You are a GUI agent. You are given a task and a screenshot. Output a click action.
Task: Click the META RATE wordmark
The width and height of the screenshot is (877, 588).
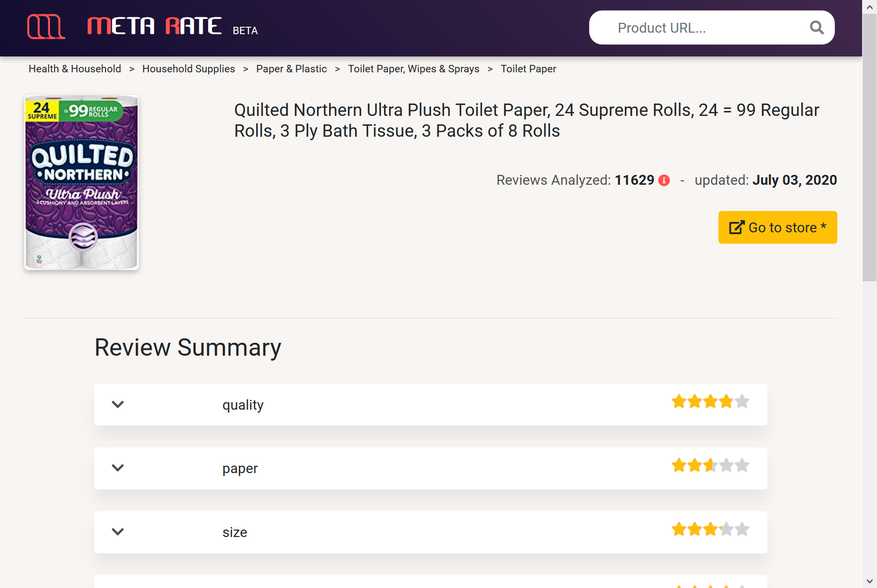(x=154, y=26)
